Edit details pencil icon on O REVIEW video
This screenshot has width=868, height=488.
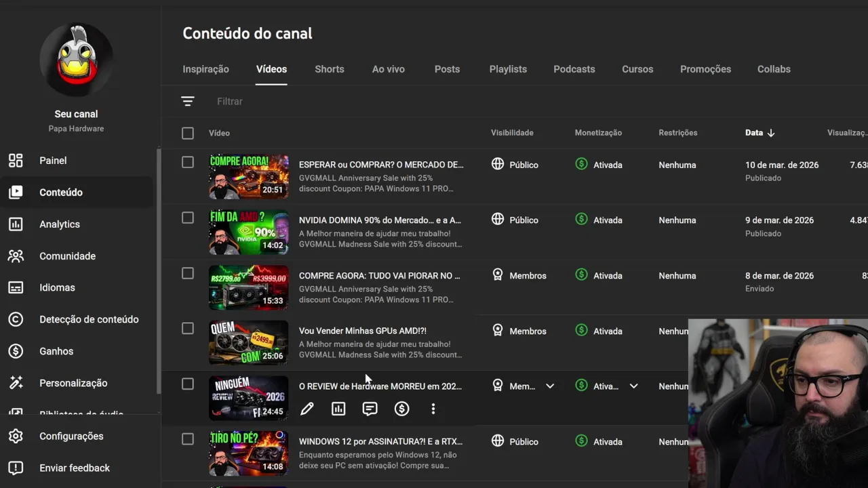point(307,409)
